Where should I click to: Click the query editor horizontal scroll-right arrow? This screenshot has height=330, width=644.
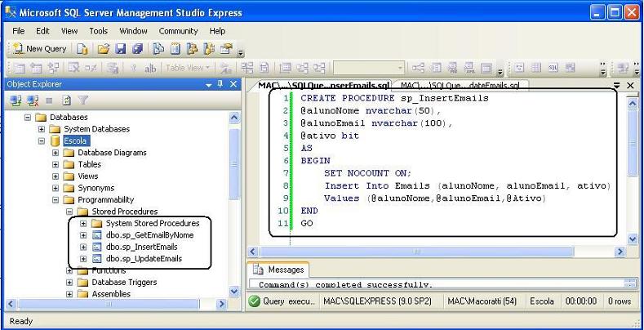coord(620,252)
